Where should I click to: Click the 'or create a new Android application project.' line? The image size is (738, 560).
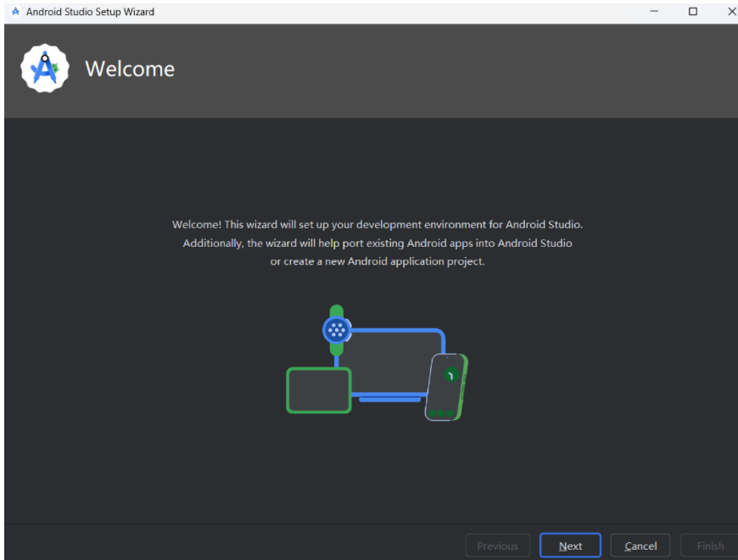pos(377,261)
